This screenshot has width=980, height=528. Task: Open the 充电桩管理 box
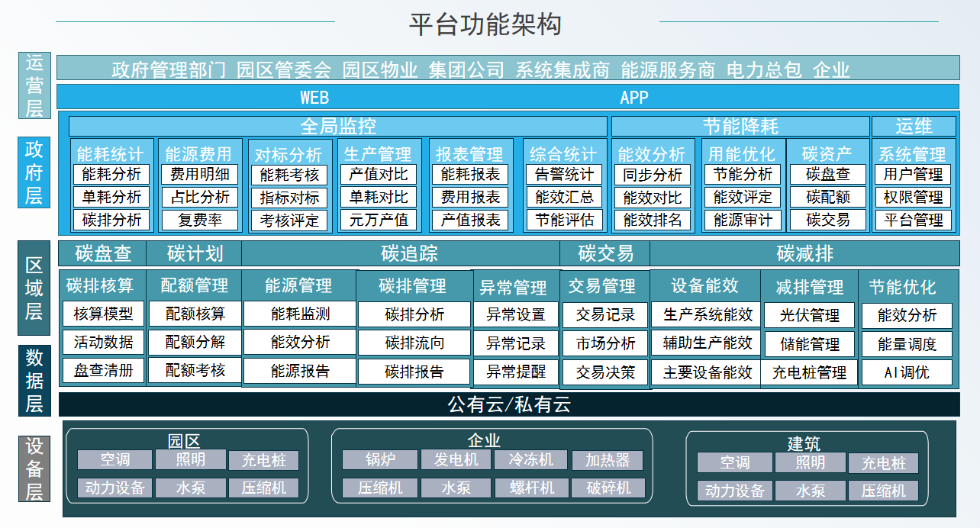tap(809, 372)
